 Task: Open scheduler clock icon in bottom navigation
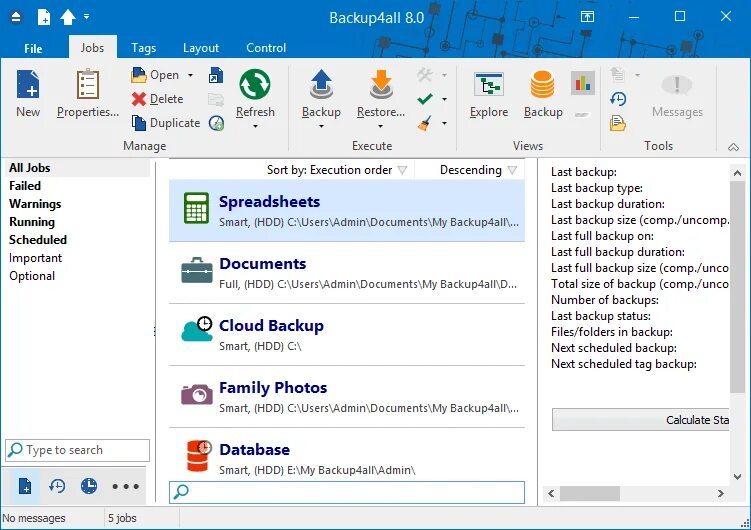click(89, 486)
